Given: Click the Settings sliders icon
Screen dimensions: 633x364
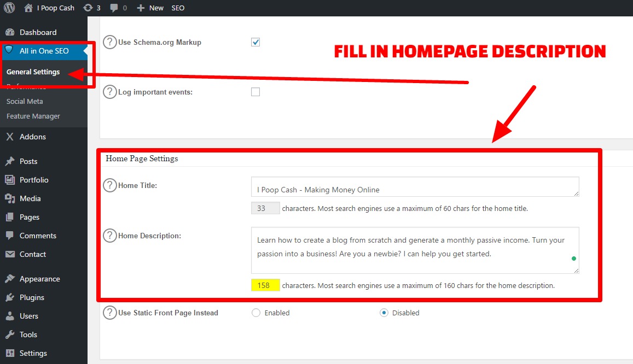Looking at the screenshot, I should tap(10, 353).
